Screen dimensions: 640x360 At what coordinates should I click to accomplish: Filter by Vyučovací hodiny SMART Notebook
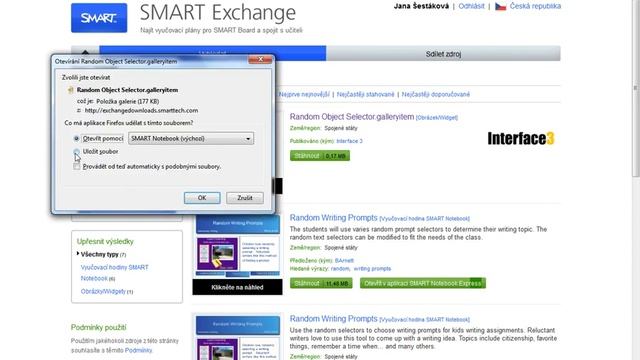[x=115, y=273]
